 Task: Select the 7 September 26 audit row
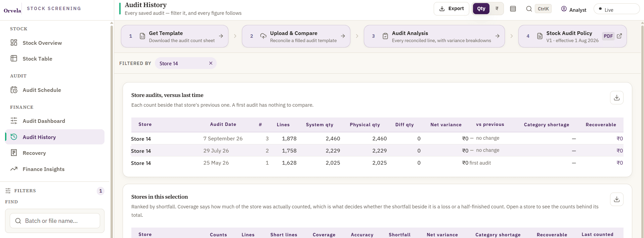click(377, 138)
